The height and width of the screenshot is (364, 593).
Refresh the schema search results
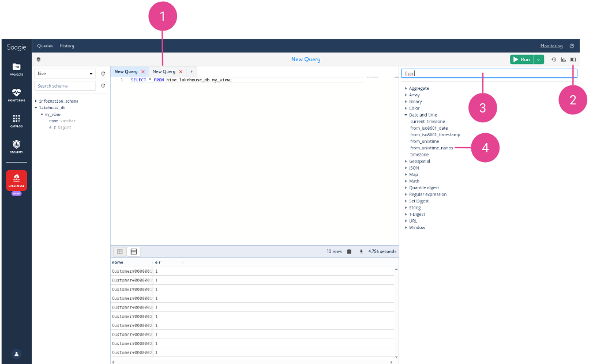tap(103, 85)
